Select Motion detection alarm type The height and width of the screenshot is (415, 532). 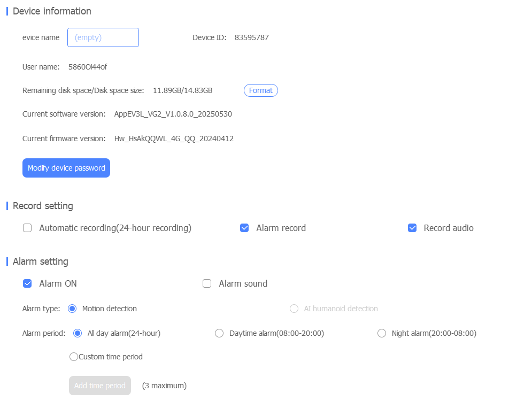pos(72,309)
